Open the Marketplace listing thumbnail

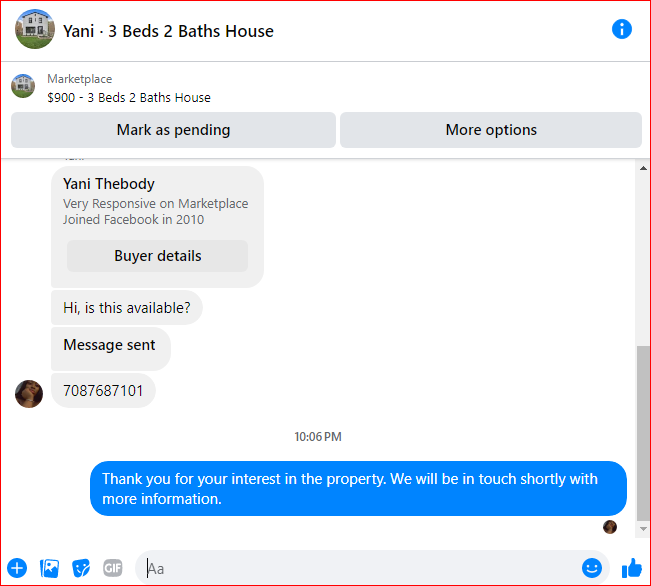[23, 86]
